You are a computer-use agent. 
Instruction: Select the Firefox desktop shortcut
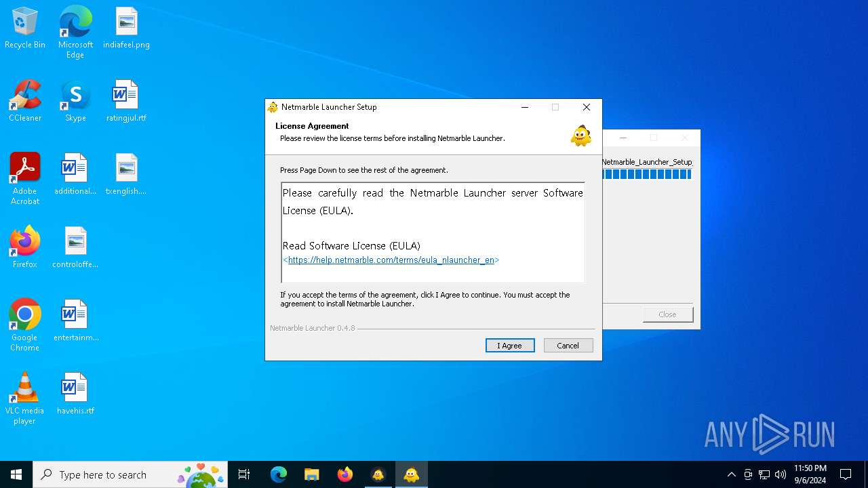pyautogui.click(x=25, y=248)
